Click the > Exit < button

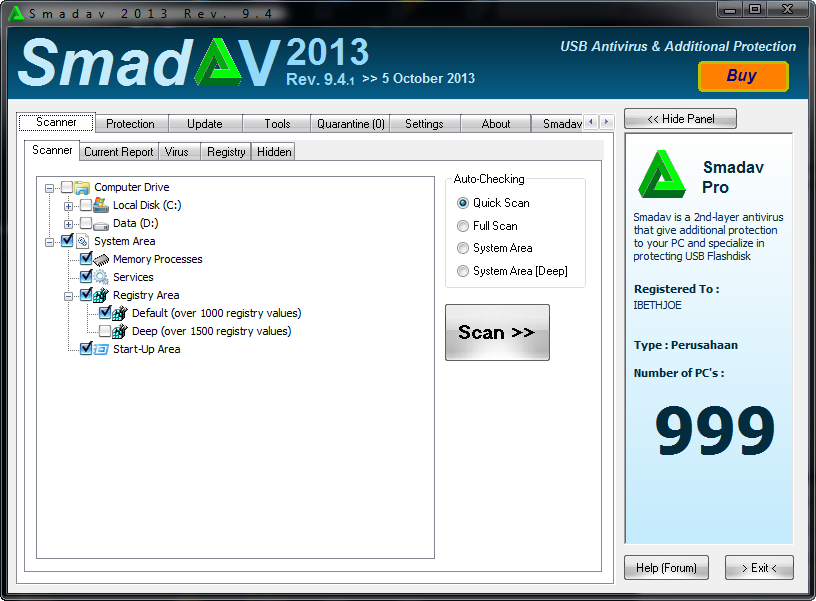(x=759, y=568)
